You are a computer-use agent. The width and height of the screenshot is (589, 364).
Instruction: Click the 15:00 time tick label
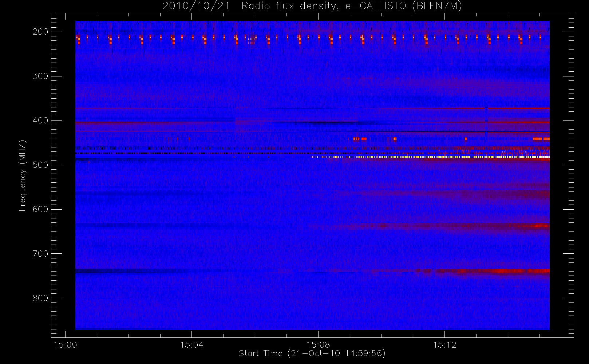[x=65, y=345]
